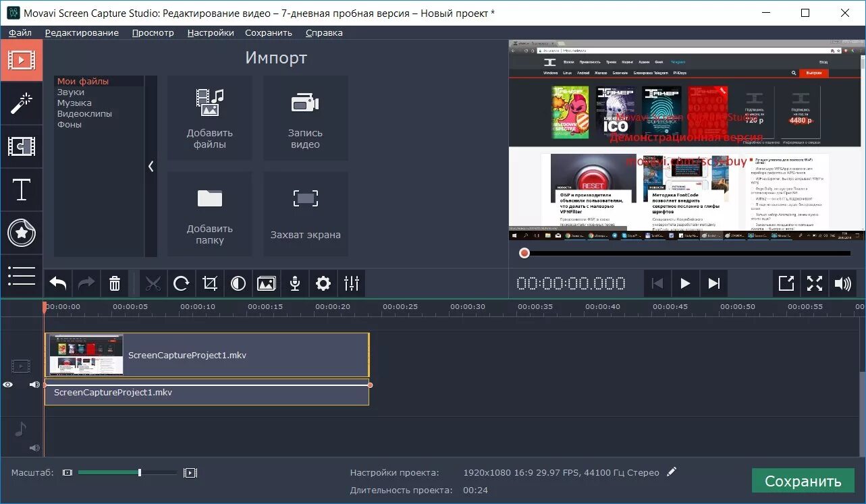Viewport: 866px width, 504px height.
Task: Click the preview playback seek bar
Action: pyautogui.click(x=686, y=253)
